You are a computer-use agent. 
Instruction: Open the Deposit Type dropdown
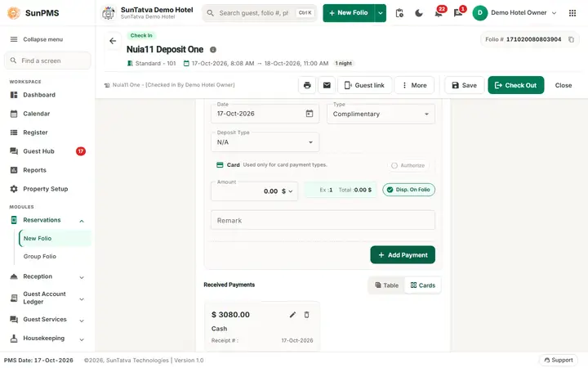coord(265,142)
